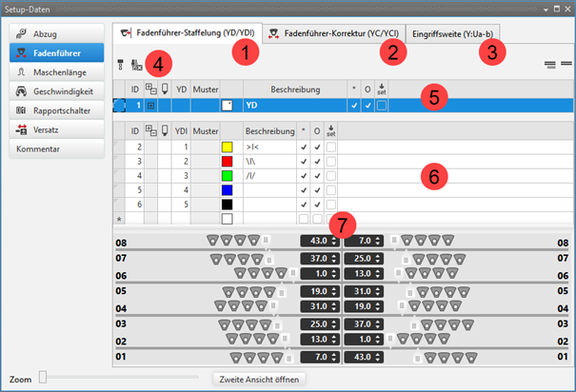
Task: Toggle the set checkbox in YD row
Action: (382, 106)
